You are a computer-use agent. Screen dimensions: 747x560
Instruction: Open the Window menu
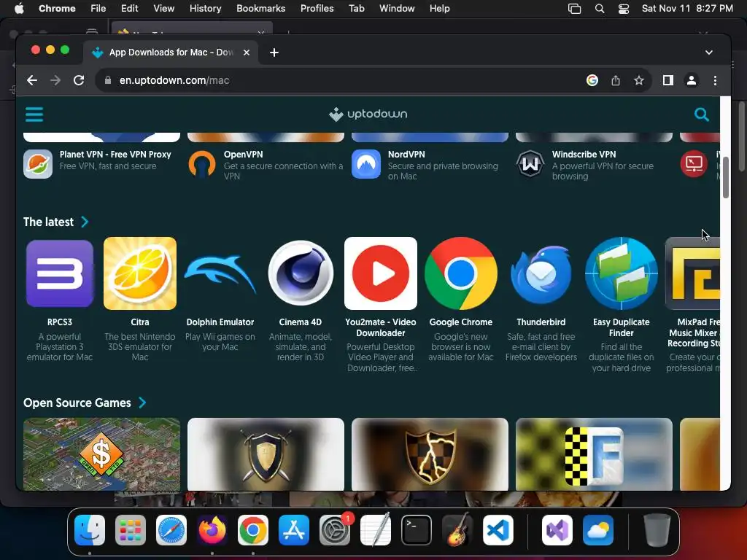pyautogui.click(x=397, y=9)
